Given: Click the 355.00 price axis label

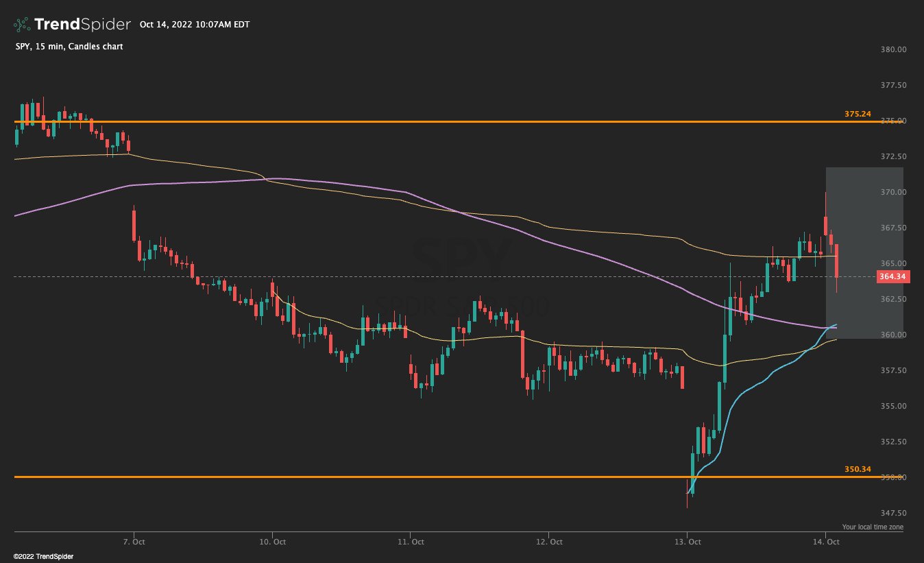Looking at the screenshot, I should click(x=892, y=406).
